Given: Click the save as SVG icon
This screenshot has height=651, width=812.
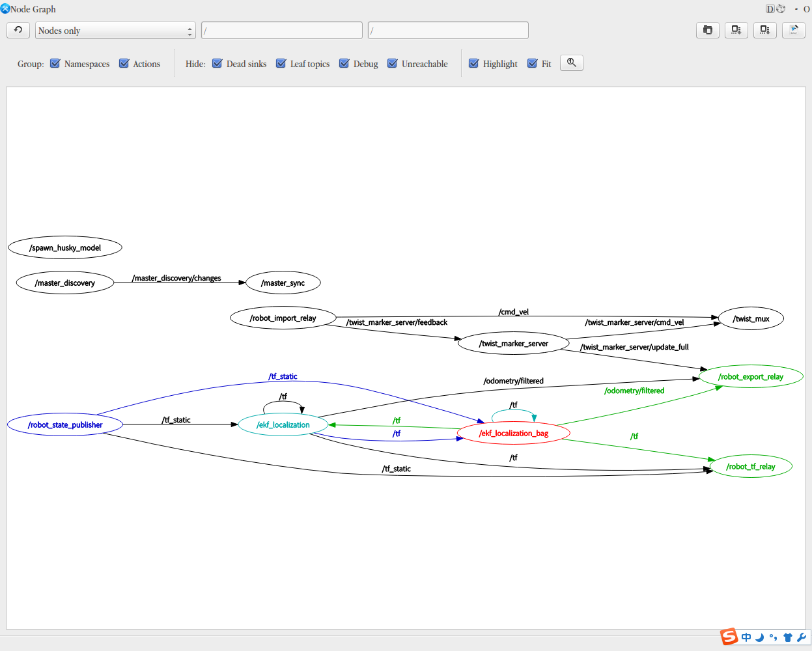Looking at the screenshot, I should pos(765,30).
